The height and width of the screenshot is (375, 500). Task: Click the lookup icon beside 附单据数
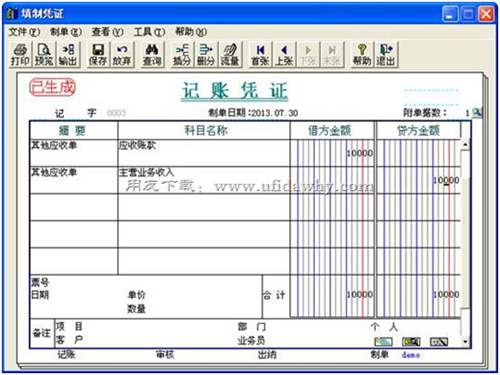477,113
